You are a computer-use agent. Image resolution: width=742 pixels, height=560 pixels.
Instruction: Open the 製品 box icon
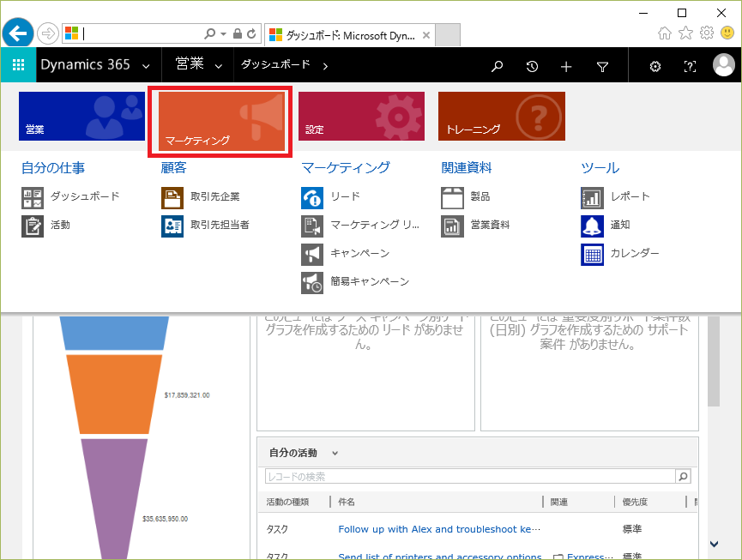(452, 198)
